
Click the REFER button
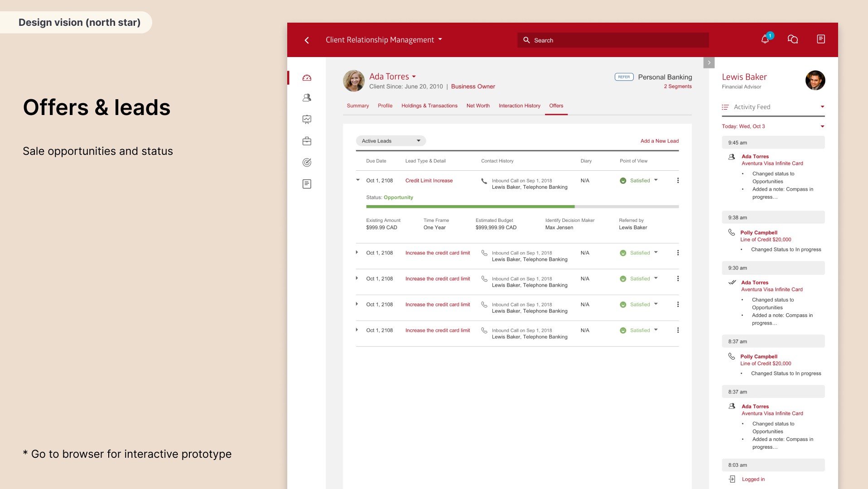624,77
